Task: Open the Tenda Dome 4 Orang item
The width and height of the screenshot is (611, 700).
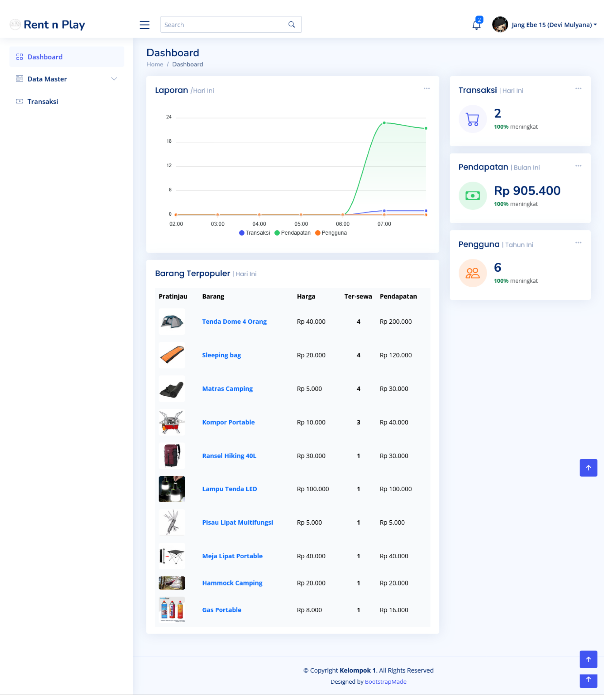Action: click(234, 321)
